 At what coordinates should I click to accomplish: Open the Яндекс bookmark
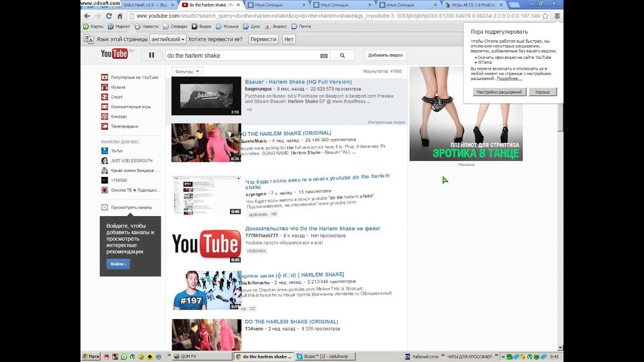click(x=276, y=26)
